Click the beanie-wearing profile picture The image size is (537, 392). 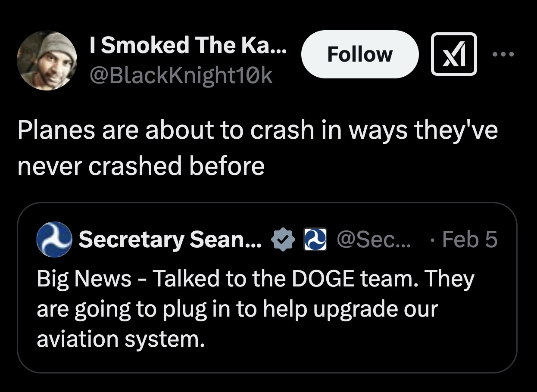pos(47,59)
